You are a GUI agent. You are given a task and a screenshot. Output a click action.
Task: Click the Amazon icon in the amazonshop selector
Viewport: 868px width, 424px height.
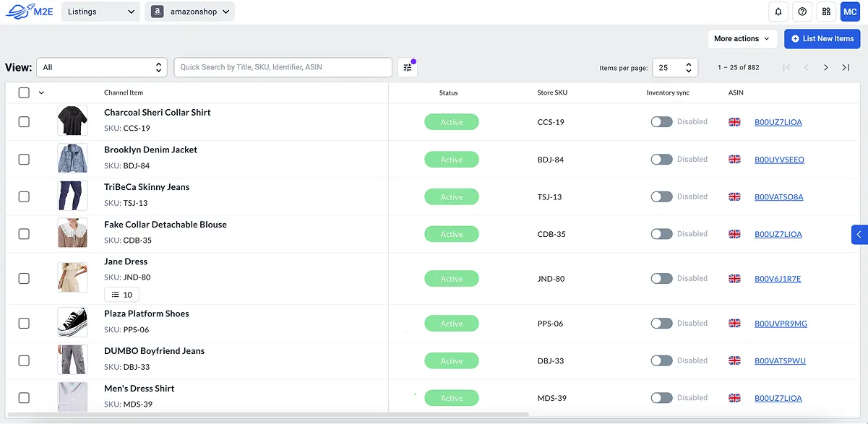click(157, 12)
